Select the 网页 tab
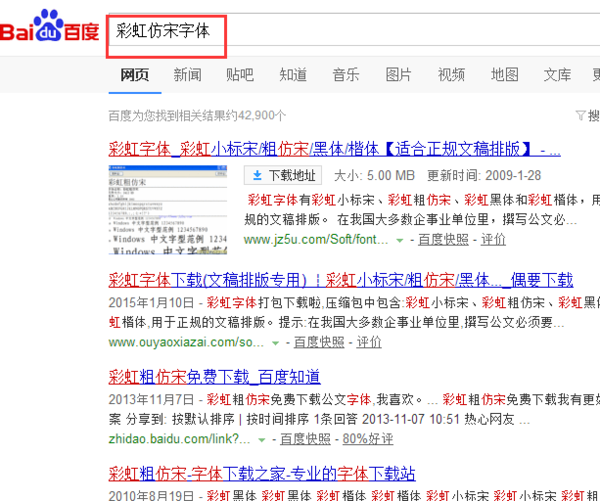Screen dimensions: 600x501 135,75
